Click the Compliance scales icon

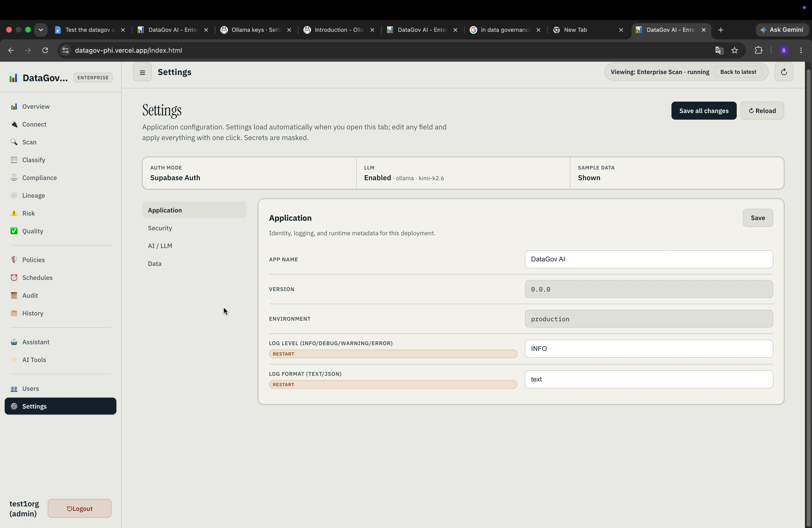click(x=14, y=177)
